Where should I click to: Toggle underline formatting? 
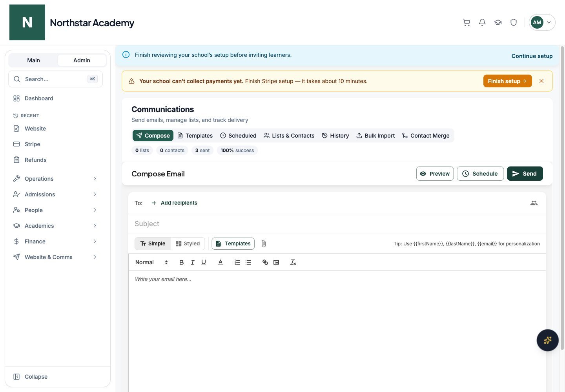(203, 262)
